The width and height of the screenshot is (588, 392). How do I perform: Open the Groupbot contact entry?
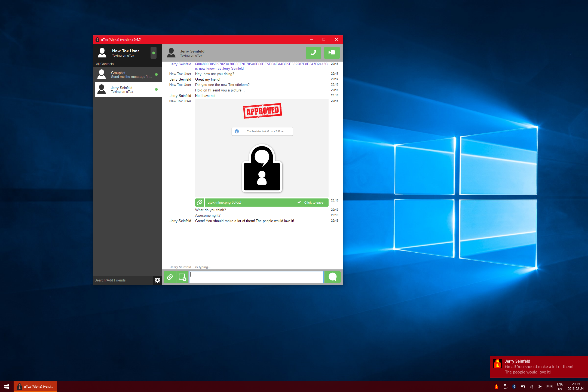[x=128, y=75]
